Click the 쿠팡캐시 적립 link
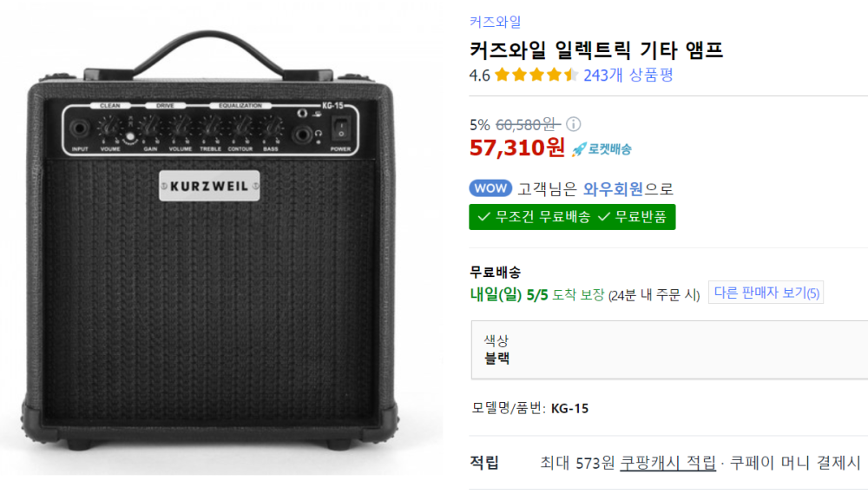 tap(667, 463)
